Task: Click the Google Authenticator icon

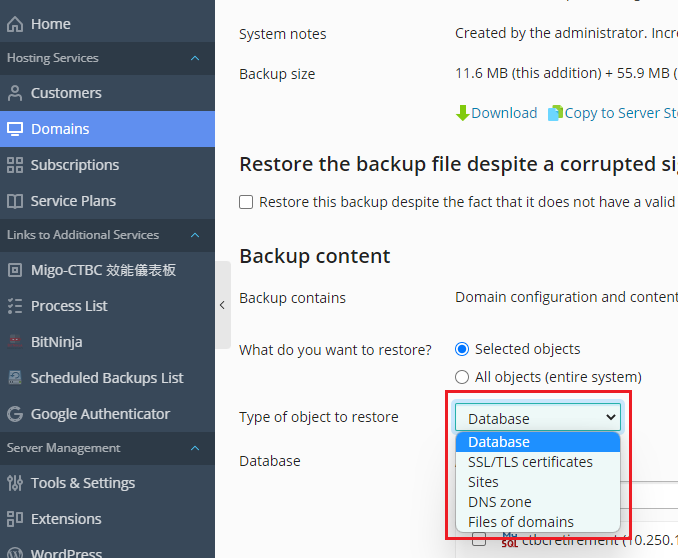Action: coord(15,414)
